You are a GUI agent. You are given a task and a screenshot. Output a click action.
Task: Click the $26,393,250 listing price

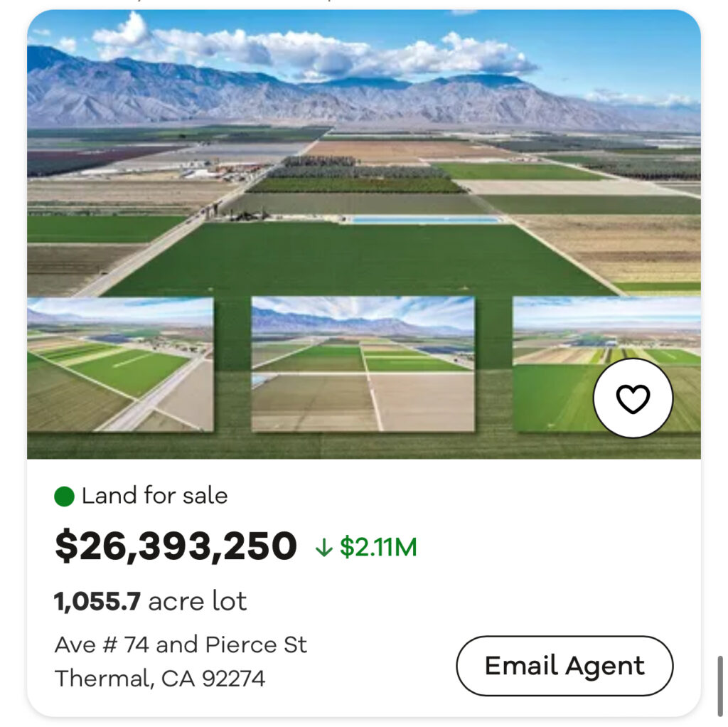click(x=176, y=546)
